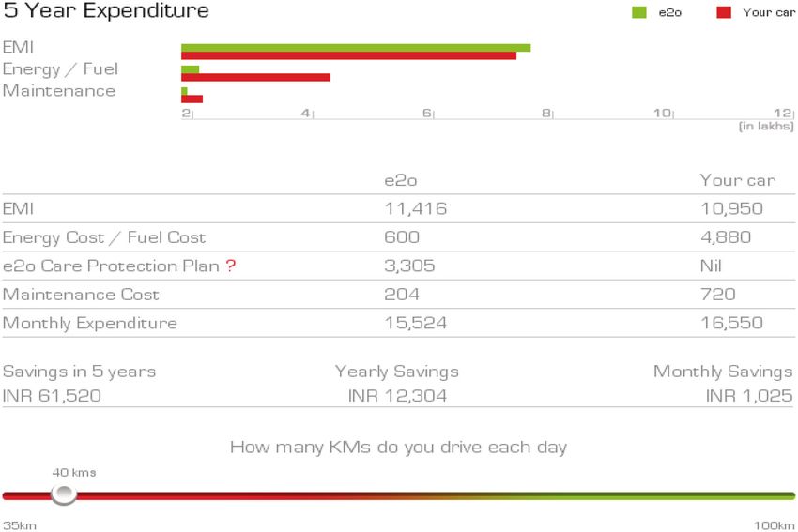Click the red Your car legend swatch
Screen dimensions: 798x532
pos(723,12)
